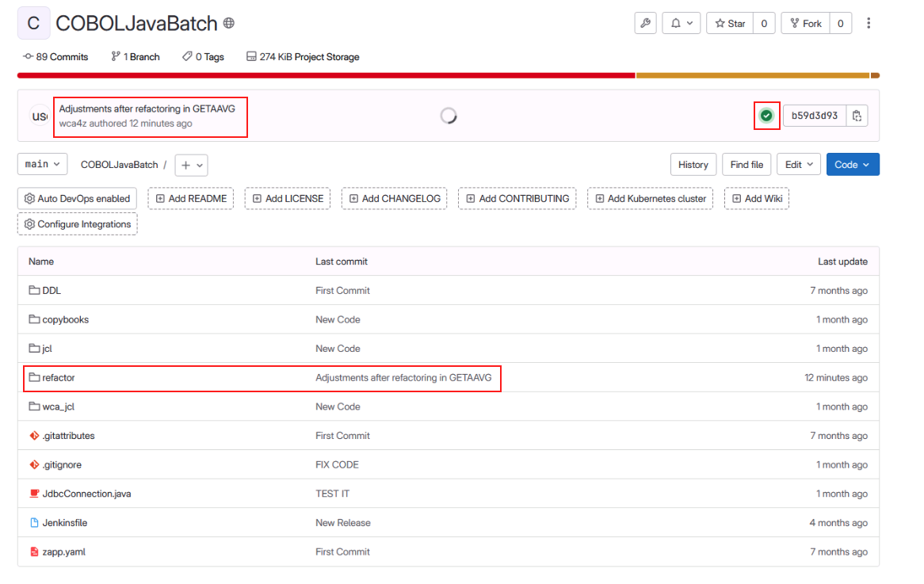The image size is (924, 584).
Task: Open 'New Release' commit link
Action: point(343,523)
